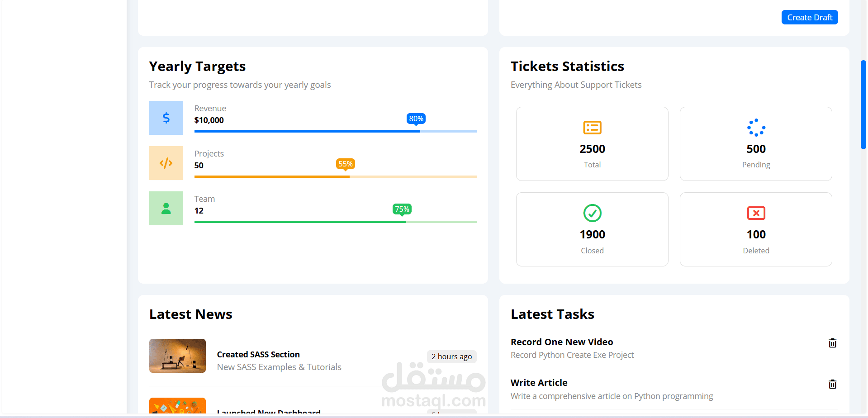Click the Create Draft button
868x418 pixels.
[809, 17]
